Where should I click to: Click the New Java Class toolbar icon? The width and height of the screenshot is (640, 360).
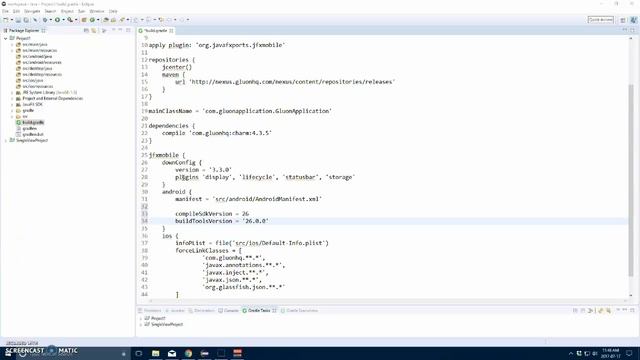click(92, 20)
